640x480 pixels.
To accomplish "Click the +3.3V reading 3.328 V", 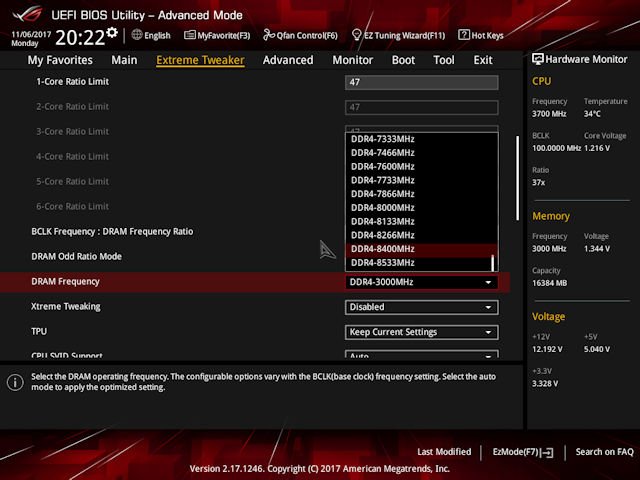I will [545, 384].
